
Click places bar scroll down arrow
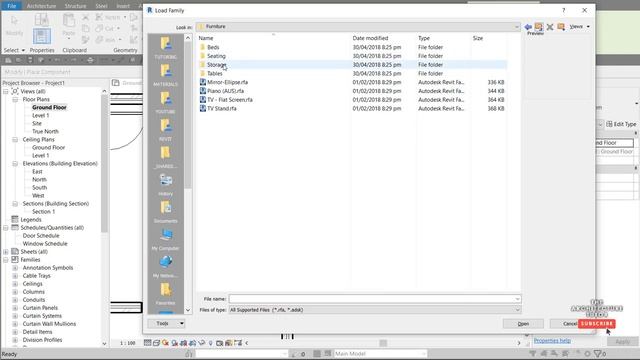click(x=188, y=310)
